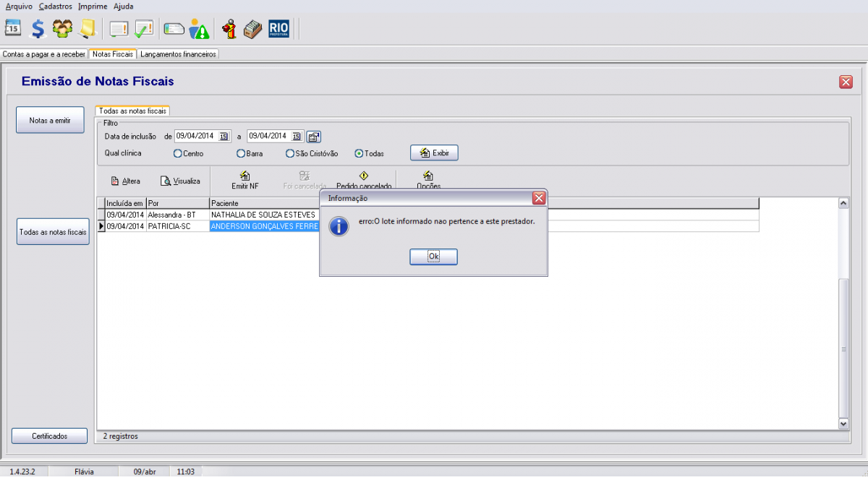This screenshot has width=868, height=477.
Task: Click the Certificados button
Action: [49, 436]
